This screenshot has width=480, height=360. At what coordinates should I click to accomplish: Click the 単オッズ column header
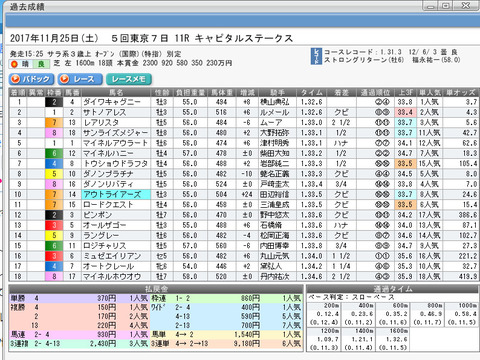click(x=461, y=92)
